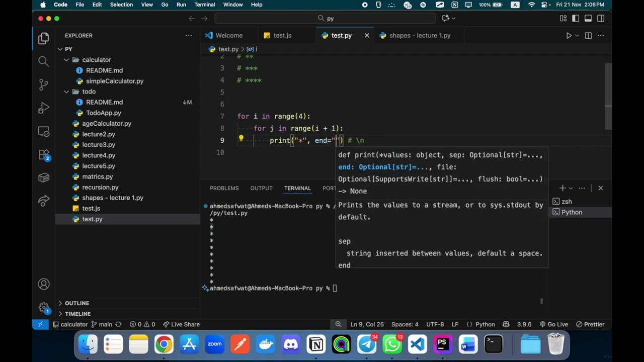This screenshot has height=362, width=644.
Task: Open the Copilot dropdown chevron in title bar
Action: 453,18
